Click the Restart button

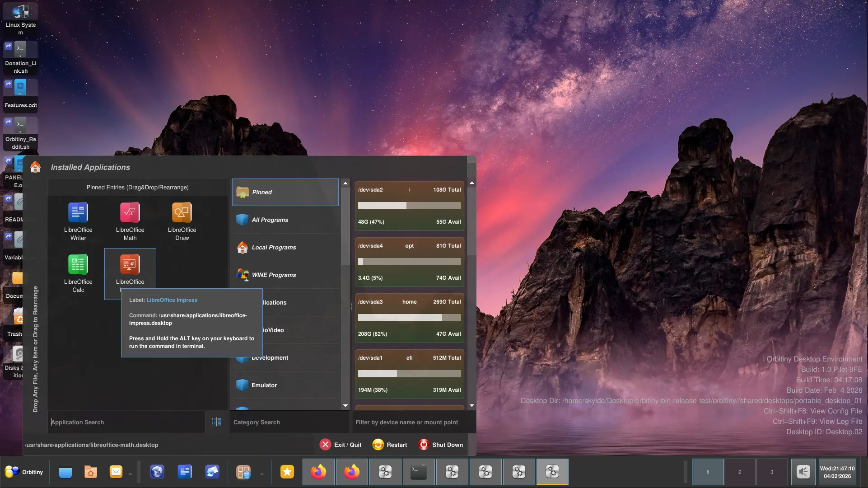click(x=390, y=445)
